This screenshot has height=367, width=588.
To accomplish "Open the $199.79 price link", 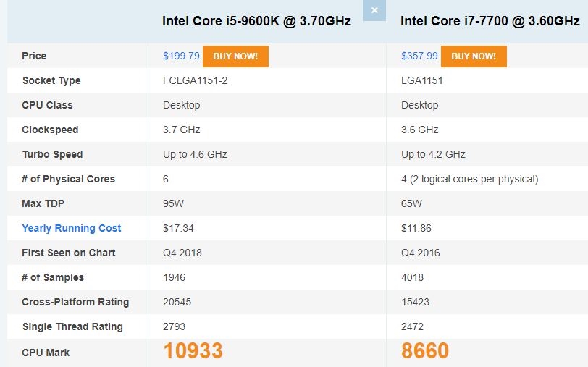I will pos(181,56).
